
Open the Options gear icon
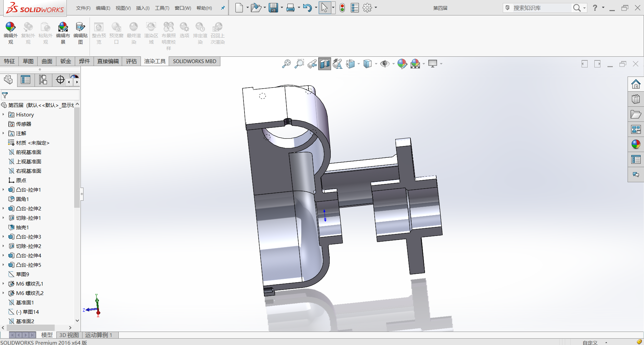(x=367, y=8)
